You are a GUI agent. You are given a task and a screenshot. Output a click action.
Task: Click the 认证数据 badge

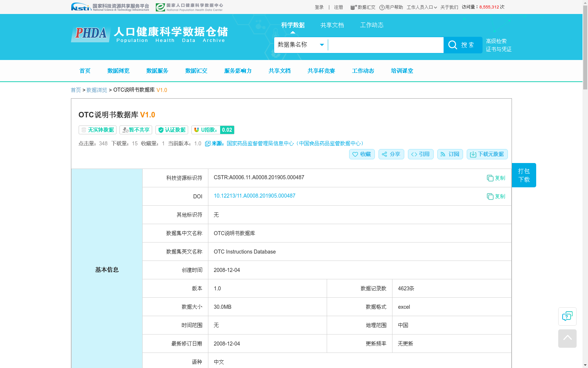172,130
